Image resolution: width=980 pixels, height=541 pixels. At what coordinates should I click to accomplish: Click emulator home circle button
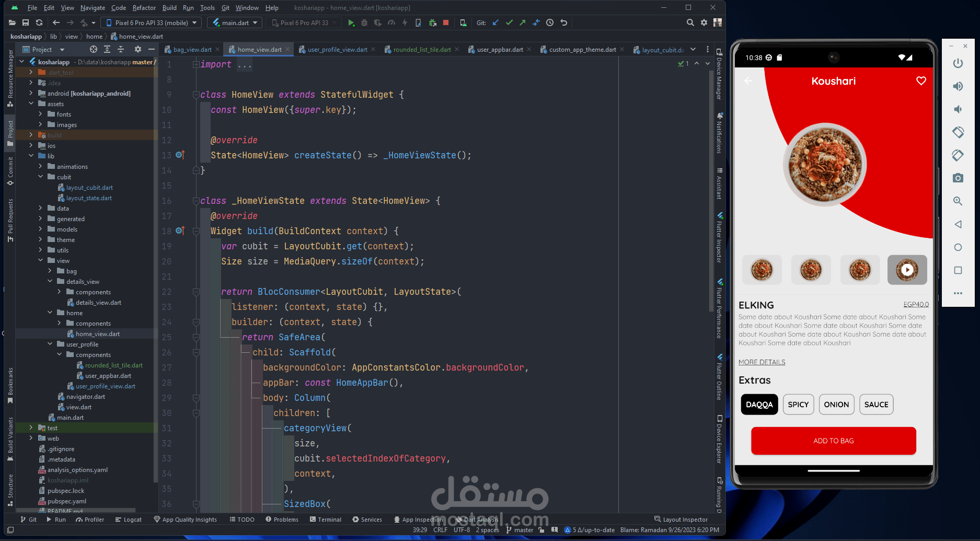(x=958, y=247)
